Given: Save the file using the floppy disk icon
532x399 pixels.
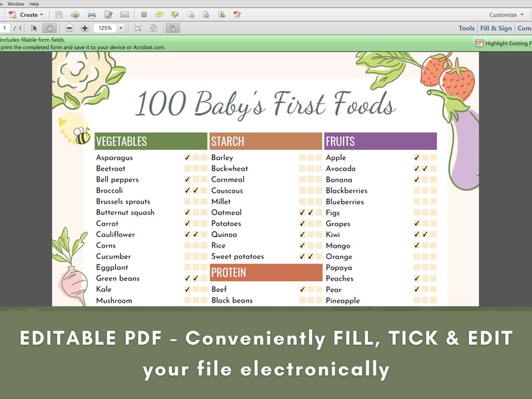Looking at the screenshot, I should pos(59,15).
